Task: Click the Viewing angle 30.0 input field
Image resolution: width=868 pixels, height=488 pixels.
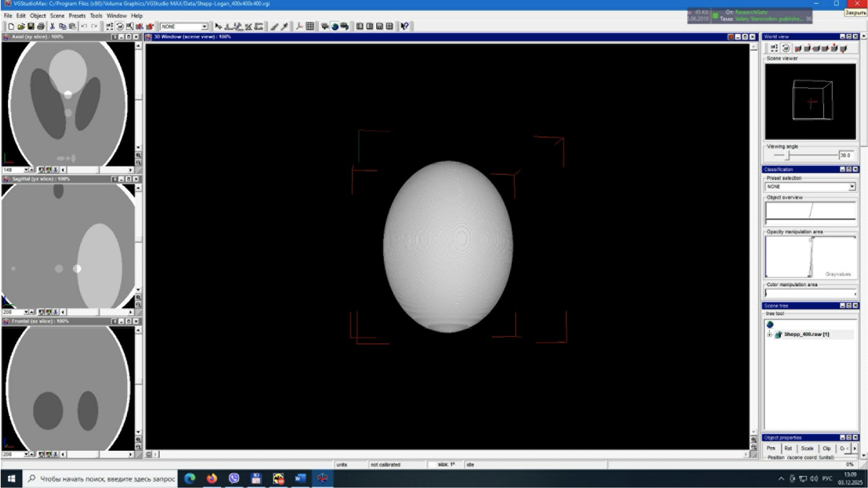Action: 846,155
